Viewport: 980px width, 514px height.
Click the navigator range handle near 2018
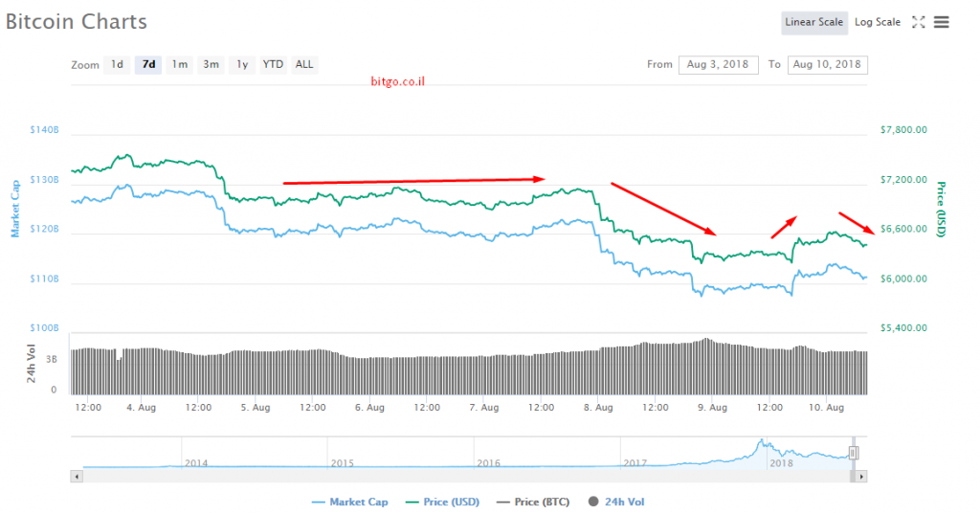click(854, 453)
